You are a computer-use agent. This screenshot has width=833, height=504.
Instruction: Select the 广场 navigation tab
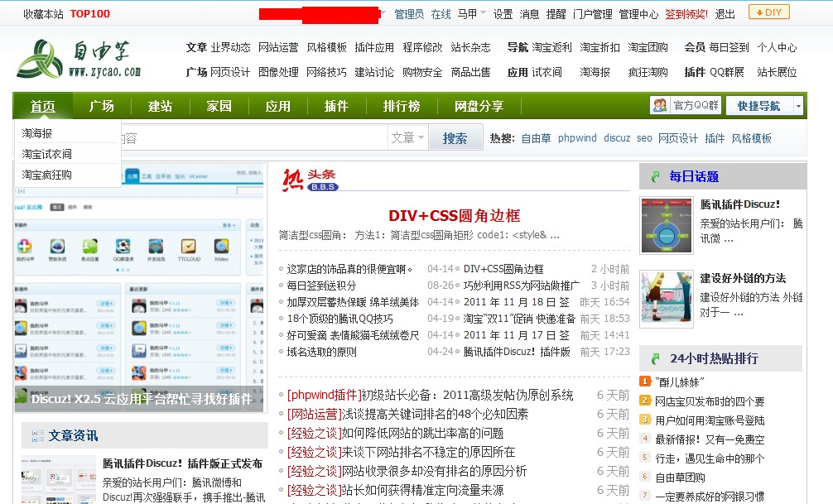coord(102,106)
